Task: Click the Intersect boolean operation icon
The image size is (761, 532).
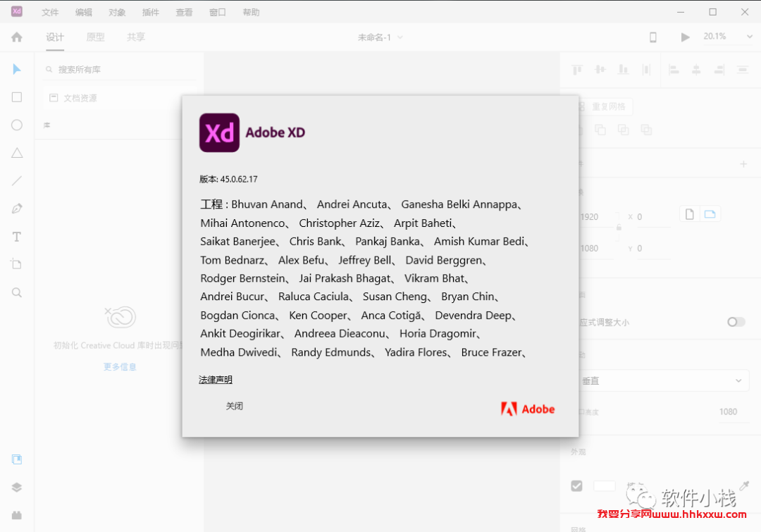Action: [x=623, y=130]
